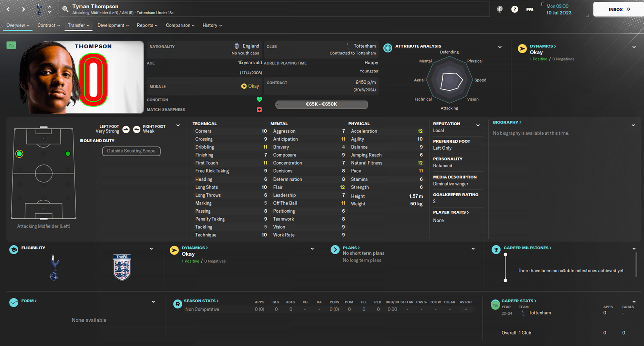The height and width of the screenshot is (346, 644).
Task: Click the Season Stats football icon
Action: point(177,303)
